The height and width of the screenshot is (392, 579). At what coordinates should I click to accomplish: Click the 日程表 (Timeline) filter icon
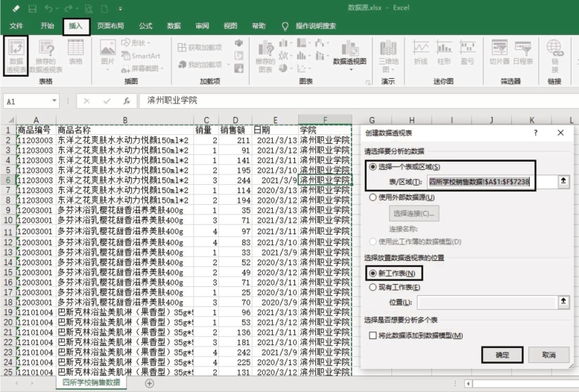tap(523, 54)
